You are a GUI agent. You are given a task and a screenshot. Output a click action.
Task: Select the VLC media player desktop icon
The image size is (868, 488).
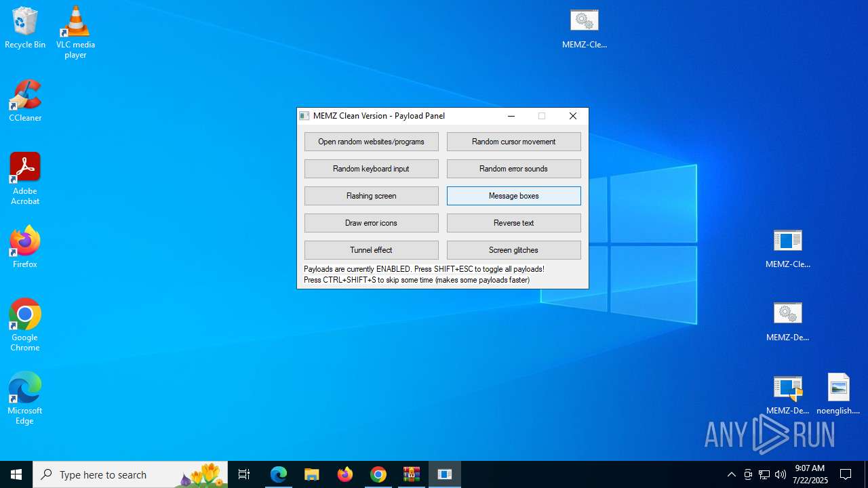(75, 33)
